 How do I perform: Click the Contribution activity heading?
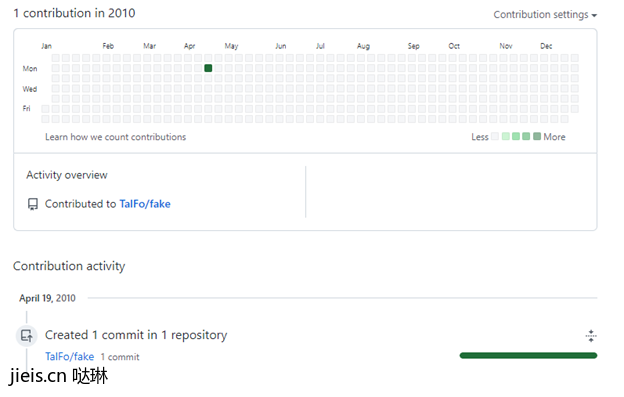point(69,266)
